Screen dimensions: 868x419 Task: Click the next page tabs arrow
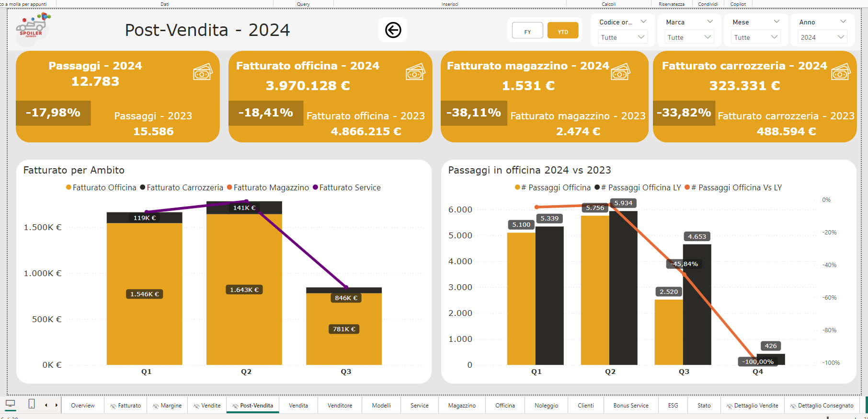point(57,405)
